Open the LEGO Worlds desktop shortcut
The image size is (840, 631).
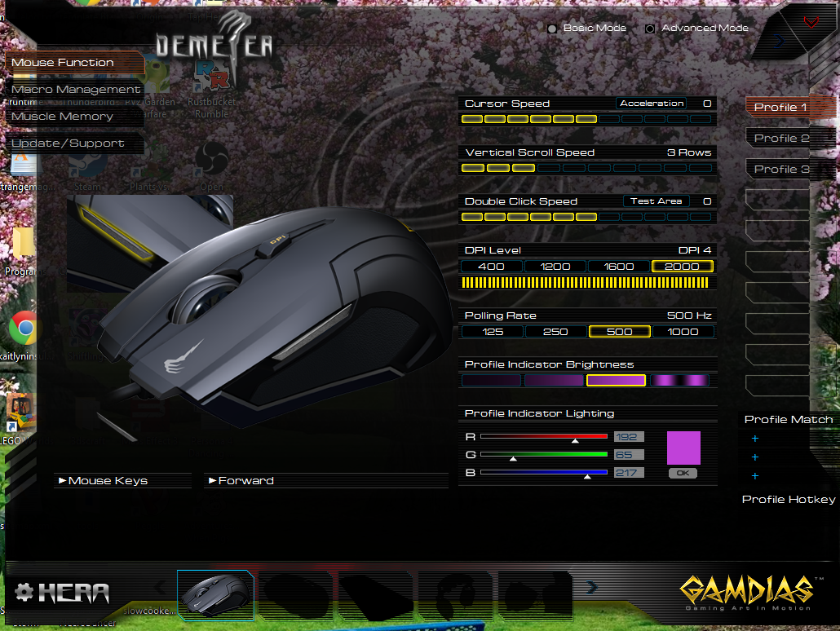pyautogui.click(x=20, y=412)
